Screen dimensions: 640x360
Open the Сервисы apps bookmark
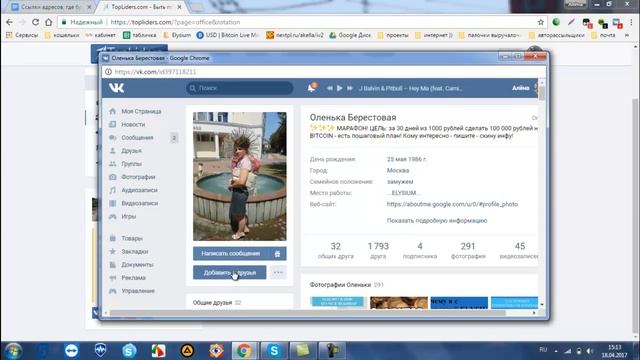pos(22,35)
